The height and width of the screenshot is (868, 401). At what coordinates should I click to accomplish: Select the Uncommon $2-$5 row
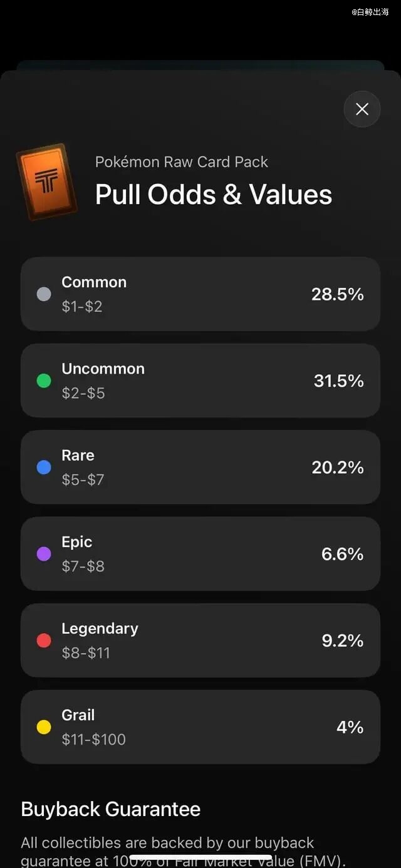(200, 380)
